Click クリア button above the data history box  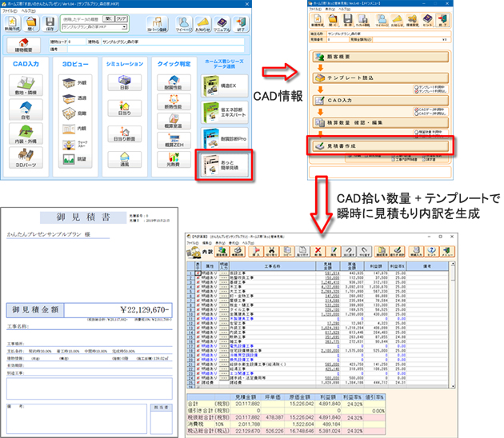tap(121, 19)
